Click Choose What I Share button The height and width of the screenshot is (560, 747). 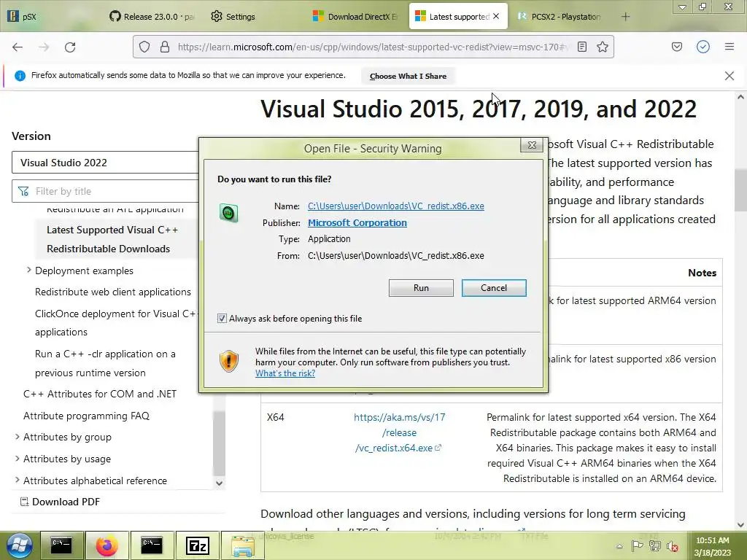(408, 76)
